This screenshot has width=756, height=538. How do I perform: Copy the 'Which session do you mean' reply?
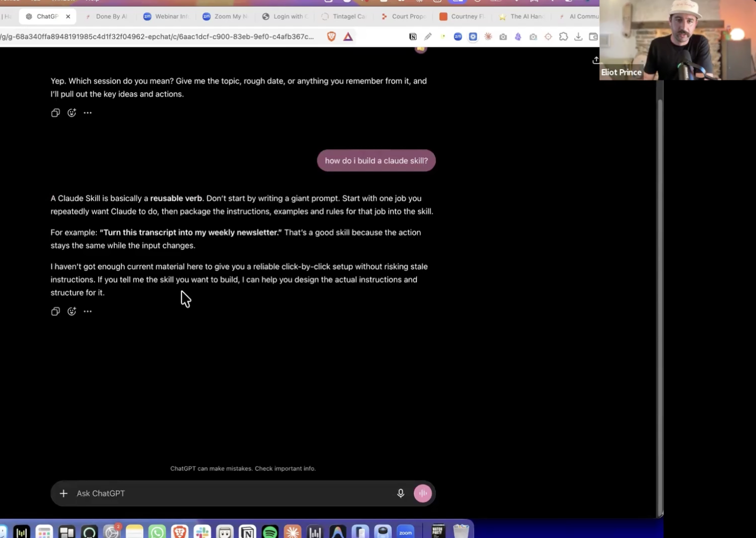55,113
